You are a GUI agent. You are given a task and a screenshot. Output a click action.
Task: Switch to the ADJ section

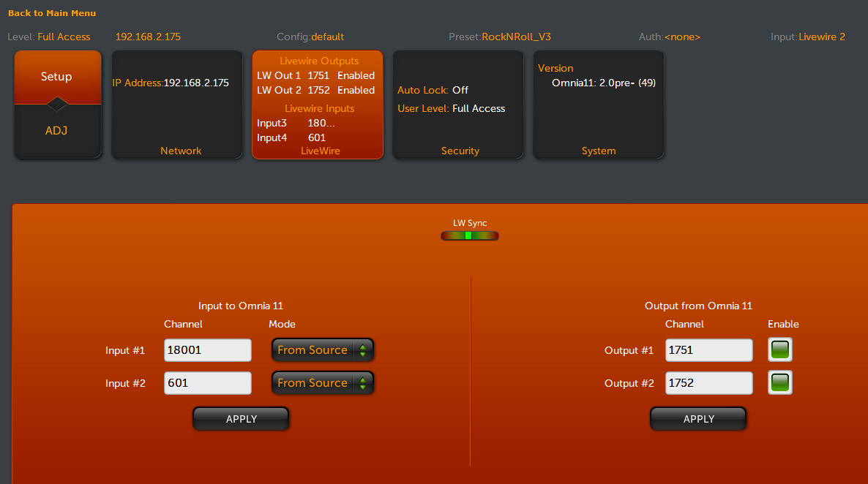[58, 131]
